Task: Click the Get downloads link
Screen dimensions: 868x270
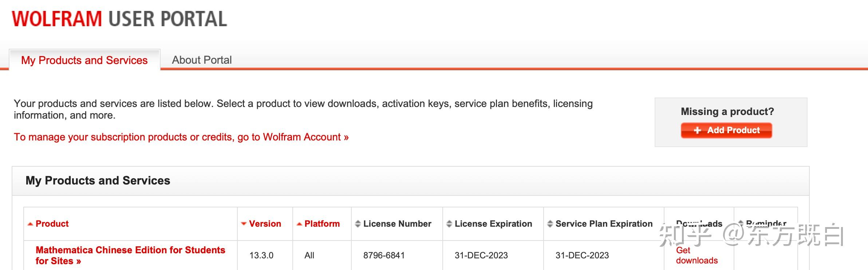Action: [x=697, y=255]
